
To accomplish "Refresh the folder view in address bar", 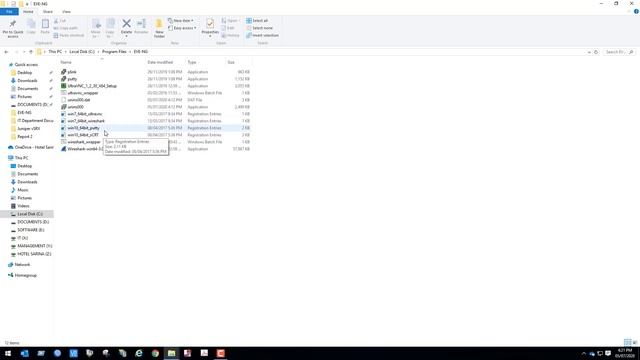I will (x=596, y=52).
